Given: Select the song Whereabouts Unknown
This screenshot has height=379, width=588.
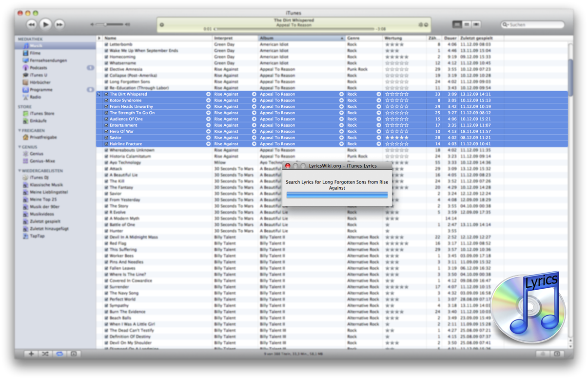Looking at the screenshot, I should coord(132,150).
